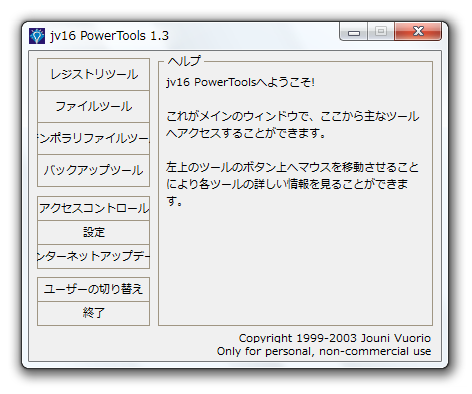472x394 pixels.
Task: Open レジストリツール (Registry Tool)
Action: (x=93, y=74)
